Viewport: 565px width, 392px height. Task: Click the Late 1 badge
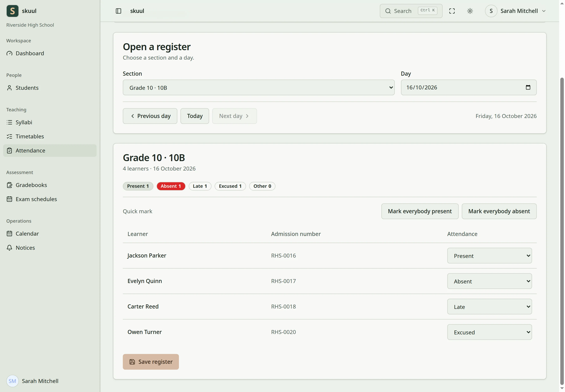pyautogui.click(x=200, y=186)
